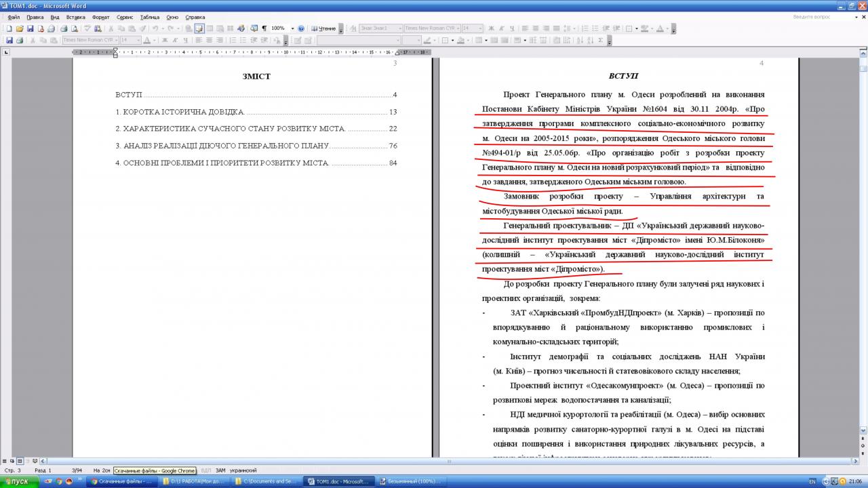
Task: Open a file with the Open folder icon
Action: 20,28
